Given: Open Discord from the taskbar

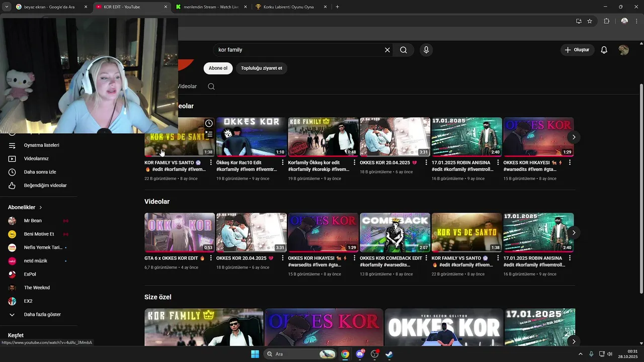Looking at the screenshot, I should click(x=360, y=354).
